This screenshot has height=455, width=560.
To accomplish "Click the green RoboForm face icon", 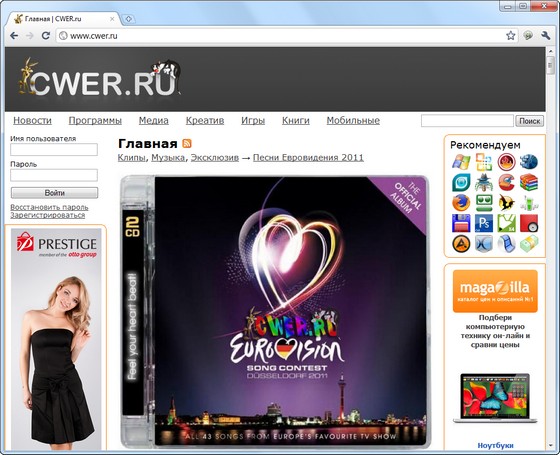I will (484, 203).
